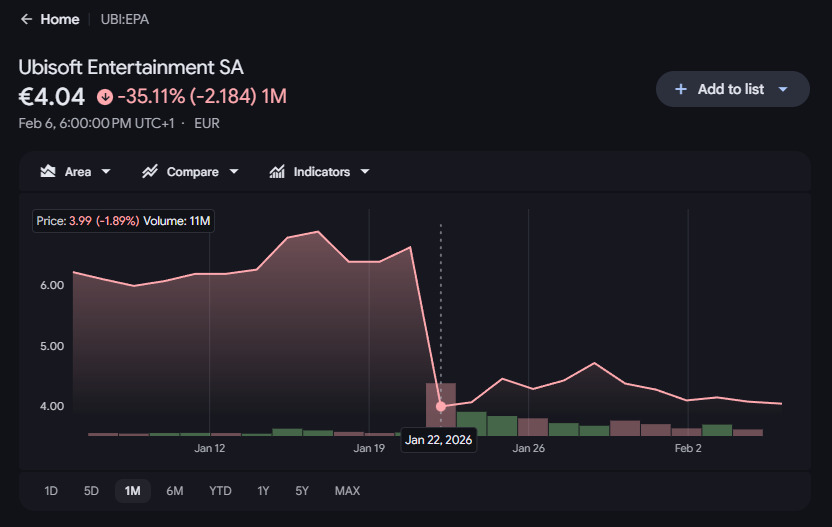Click the Compare lines icon
The width and height of the screenshot is (832, 527).
point(150,171)
